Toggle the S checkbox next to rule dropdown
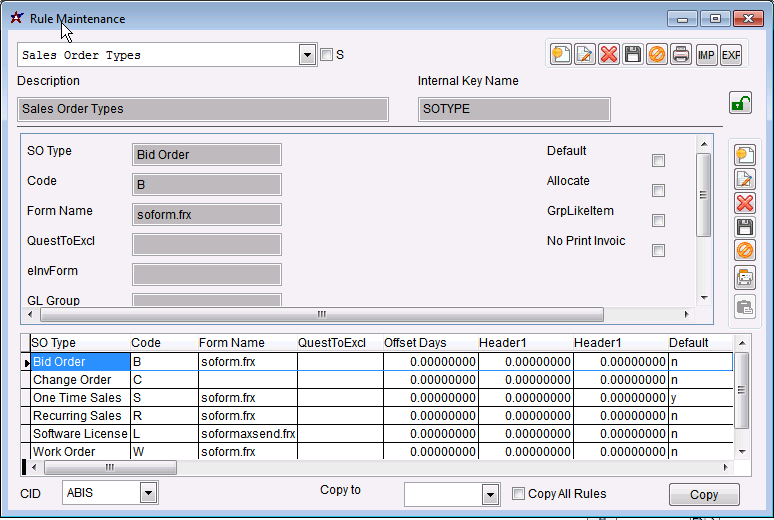The width and height of the screenshot is (774, 520). (326, 54)
